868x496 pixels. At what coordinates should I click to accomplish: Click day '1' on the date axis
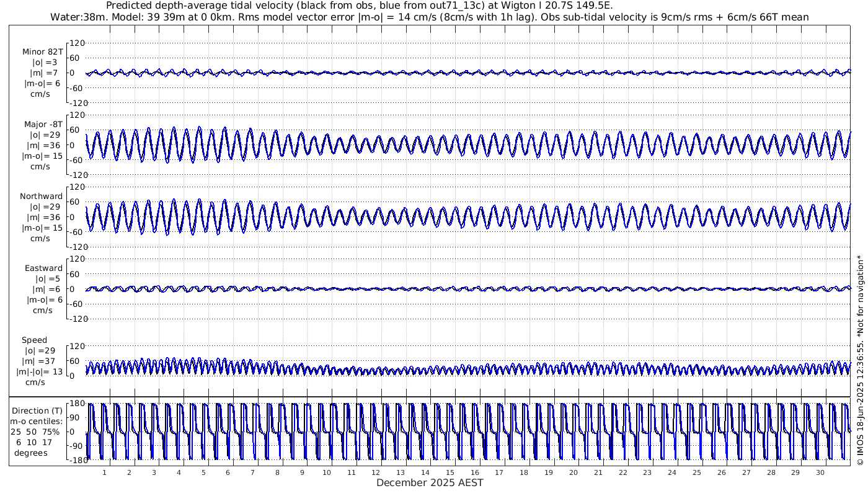tap(104, 472)
